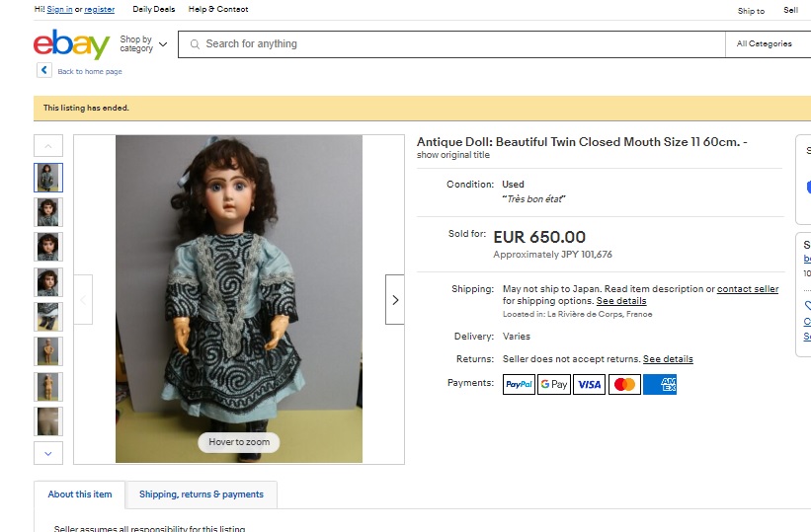Move thumbnail list down with bottom chevron
The image size is (811, 532).
coord(48,453)
